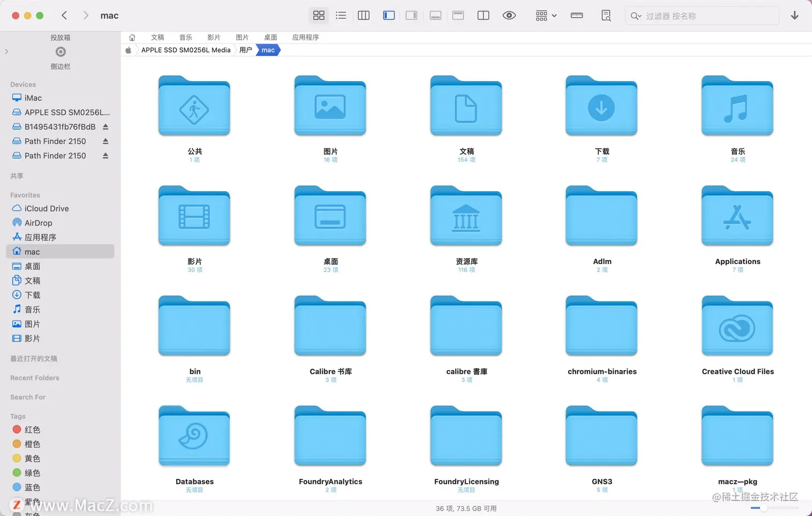
Task: Collapse the Favorites sidebar section
Action: (25, 195)
